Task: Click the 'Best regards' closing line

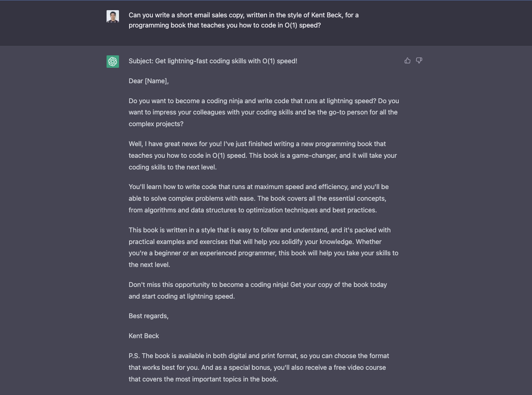Action: [x=148, y=316]
